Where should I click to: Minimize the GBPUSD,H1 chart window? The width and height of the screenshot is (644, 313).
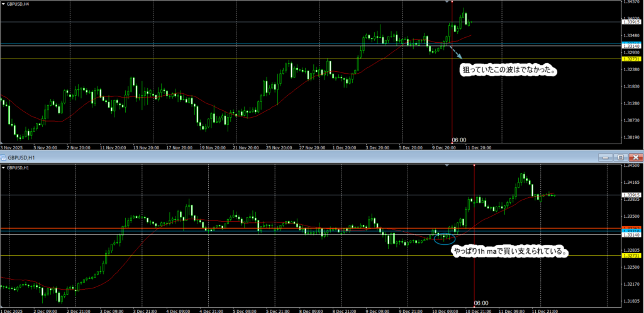click(x=606, y=156)
